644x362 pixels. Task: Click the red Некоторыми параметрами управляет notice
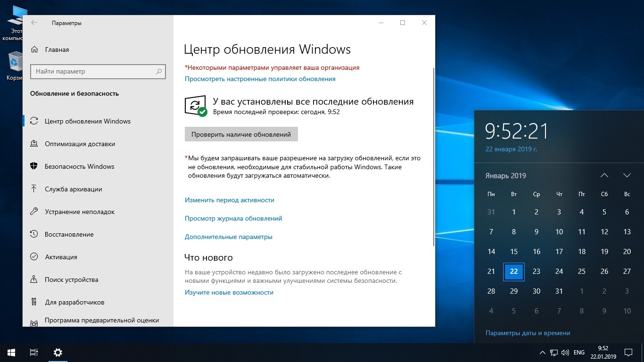click(272, 67)
